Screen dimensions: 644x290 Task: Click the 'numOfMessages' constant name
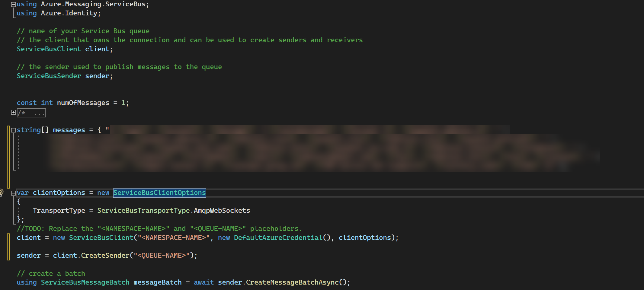(x=83, y=103)
